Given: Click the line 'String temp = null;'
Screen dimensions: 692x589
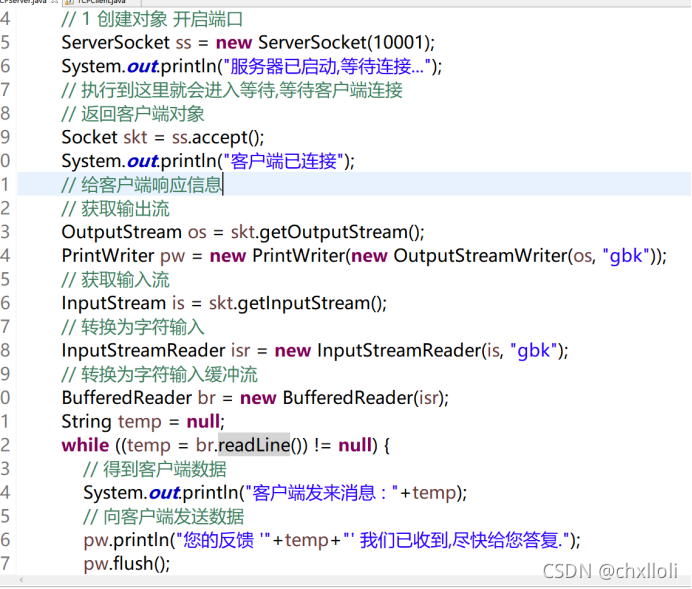Looking at the screenshot, I should click(x=143, y=422).
